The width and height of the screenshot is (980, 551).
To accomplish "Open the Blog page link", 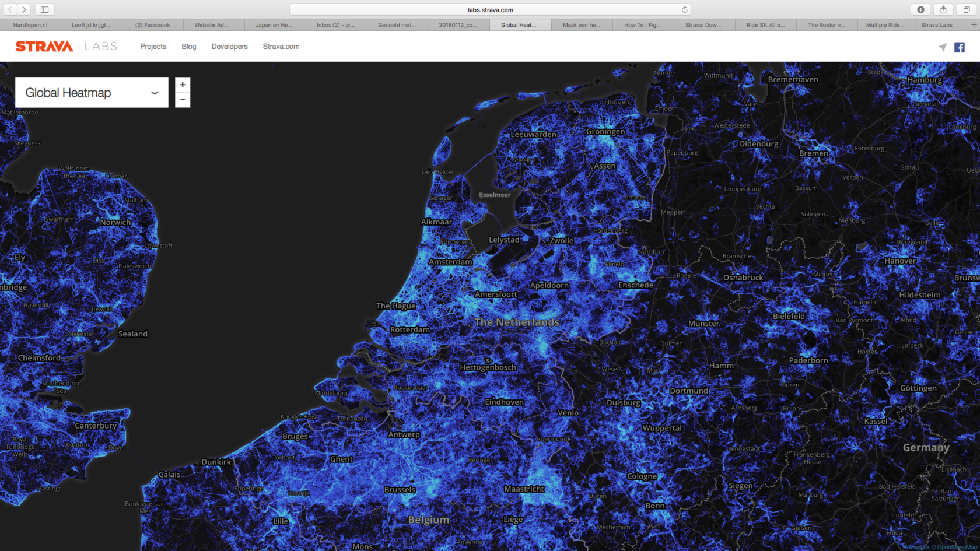I will (x=188, y=47).
